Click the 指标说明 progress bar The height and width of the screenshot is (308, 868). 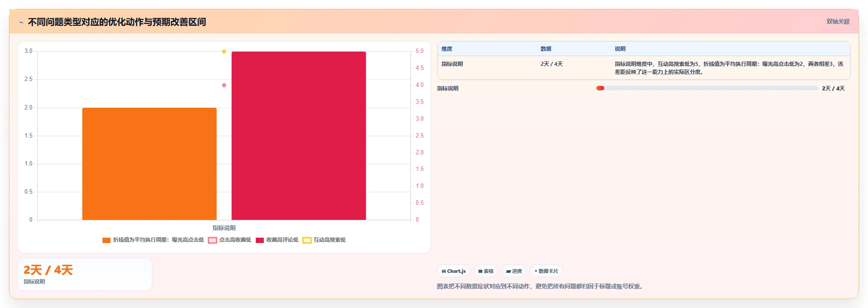(x=707, y=88)
